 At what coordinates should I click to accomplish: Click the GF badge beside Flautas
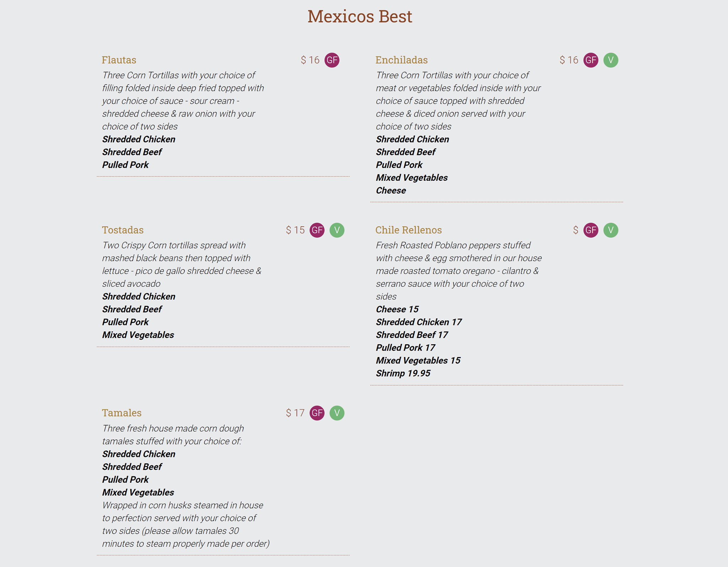point(332,60)
